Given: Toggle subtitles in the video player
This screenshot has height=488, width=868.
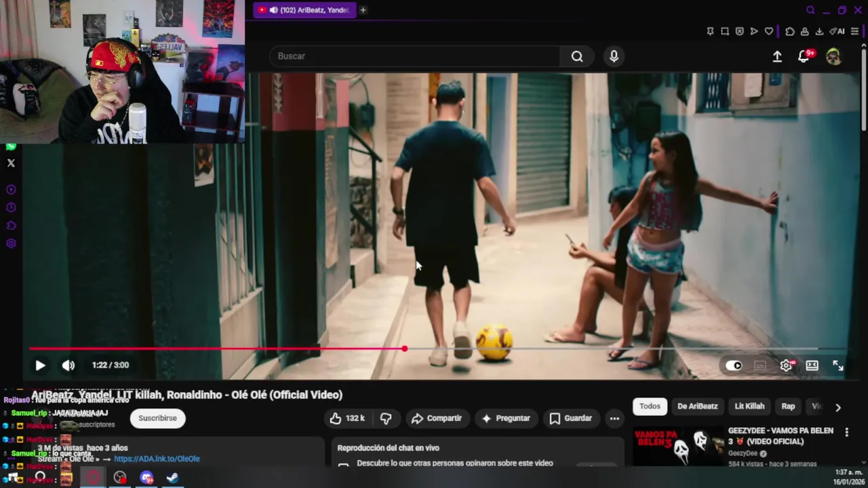Looking at the screenshot, I should tap(760, 365).
